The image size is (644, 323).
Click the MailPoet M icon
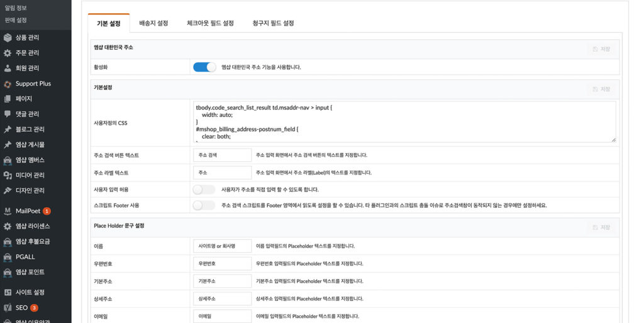click(8, 211)
